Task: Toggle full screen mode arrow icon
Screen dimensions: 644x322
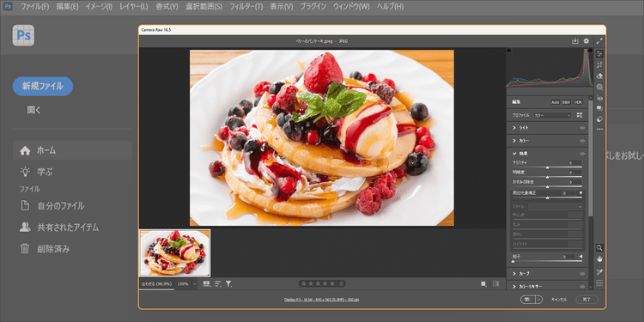Action: click(x=599, y=41)
